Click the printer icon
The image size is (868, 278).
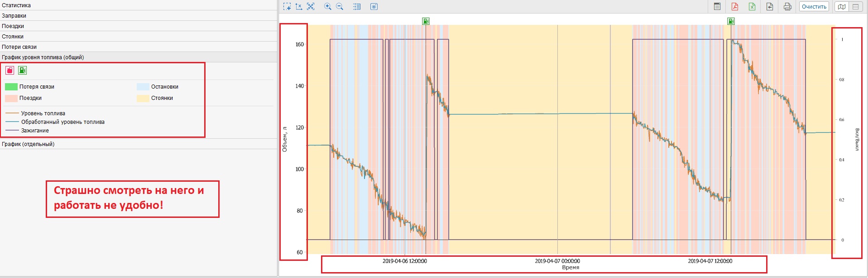787,6
